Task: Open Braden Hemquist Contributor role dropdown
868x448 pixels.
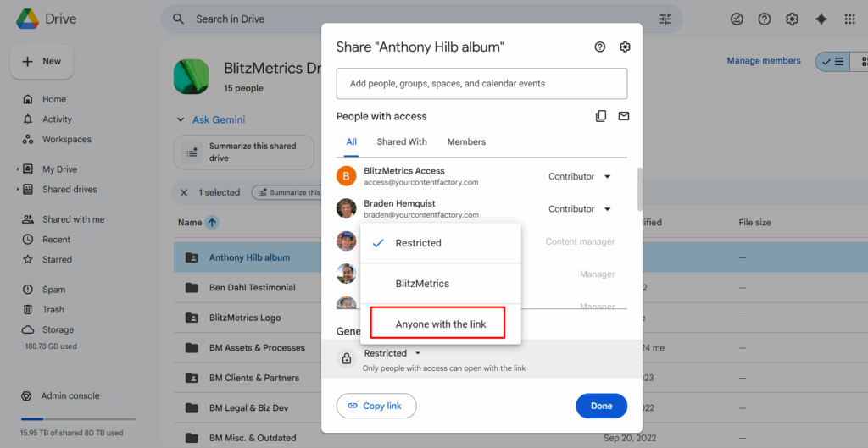Action: (x=580, y=208)
